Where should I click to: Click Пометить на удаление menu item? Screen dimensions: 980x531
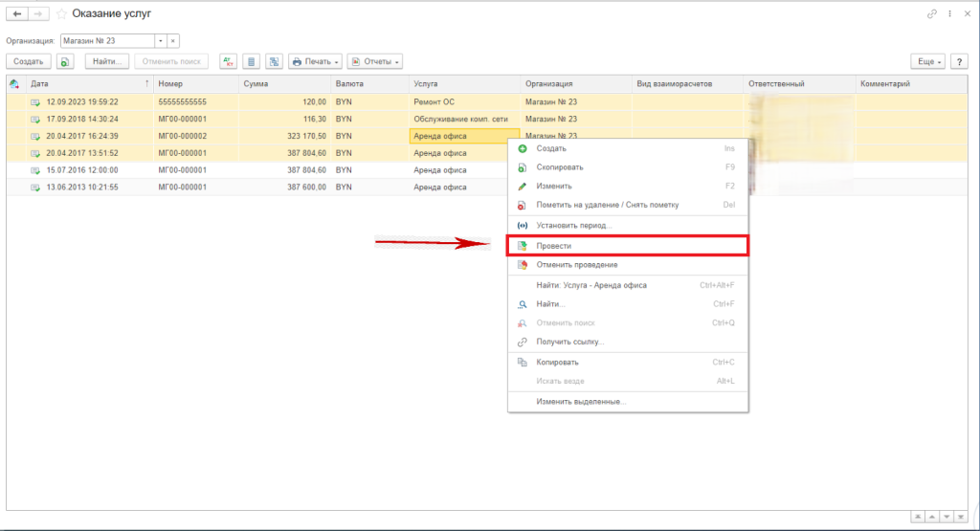(x=609, y=205)
